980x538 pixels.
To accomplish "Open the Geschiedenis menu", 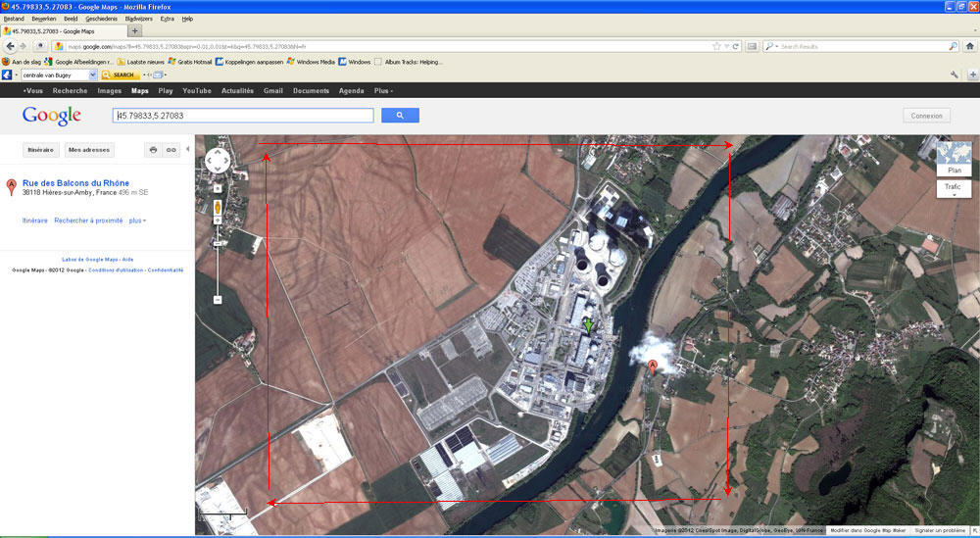I will pyautogui.click(x=101, y=19).
